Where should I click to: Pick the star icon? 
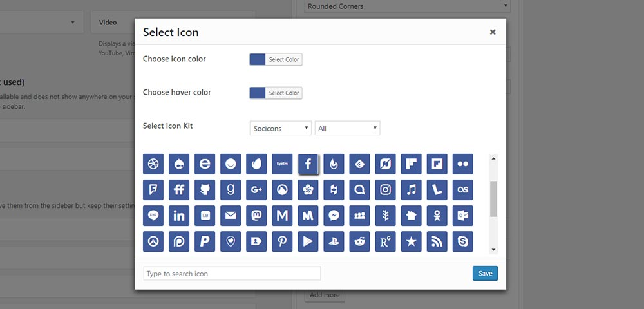pyautogui.click(x=411, y=241)
